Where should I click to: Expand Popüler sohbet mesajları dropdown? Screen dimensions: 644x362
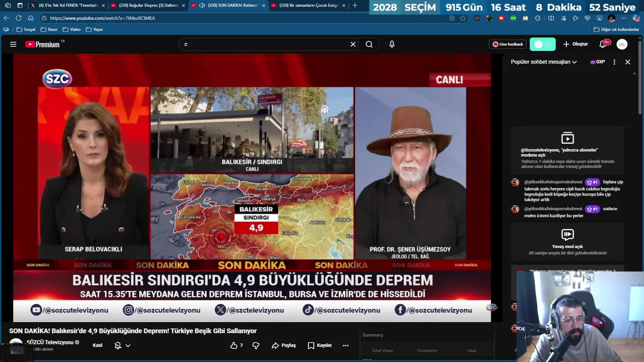(543, 62)
